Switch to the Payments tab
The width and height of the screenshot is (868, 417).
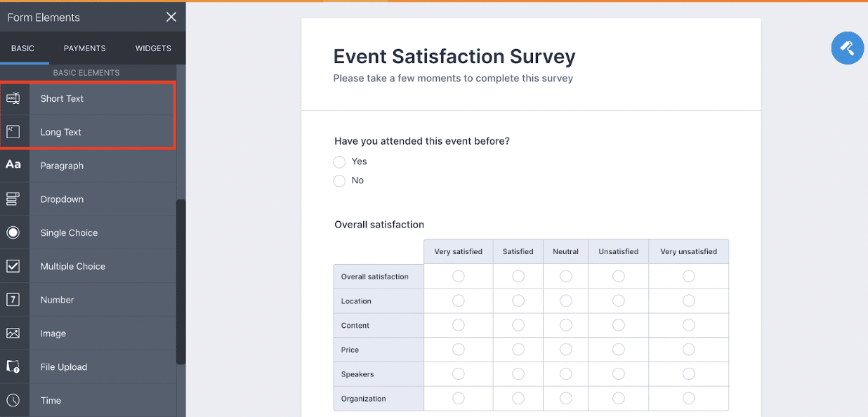84,48
